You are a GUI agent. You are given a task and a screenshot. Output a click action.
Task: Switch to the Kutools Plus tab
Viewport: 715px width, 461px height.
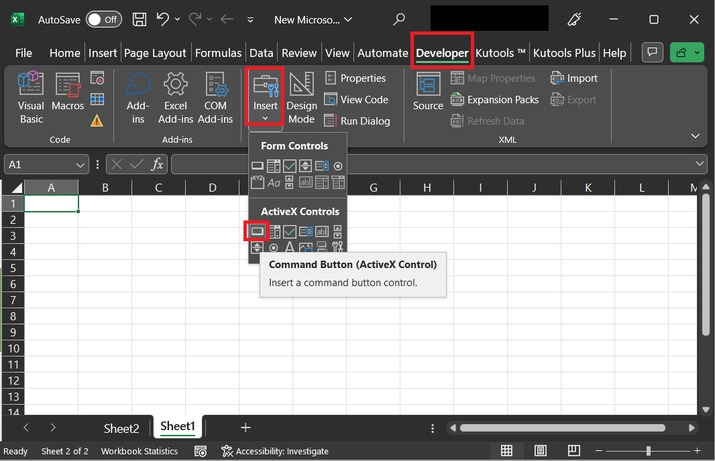[564, 53]
